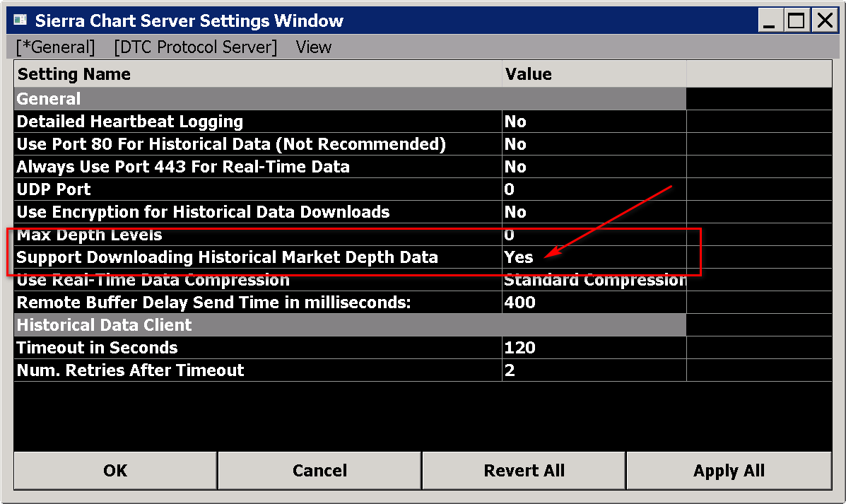The image size is (846, 504).
Task: Open the [*General] menu
Action: click(55, 47)
